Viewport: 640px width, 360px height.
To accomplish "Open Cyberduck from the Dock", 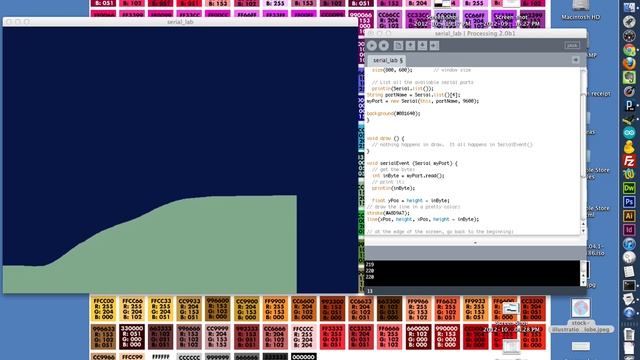I will coord(629,147).
